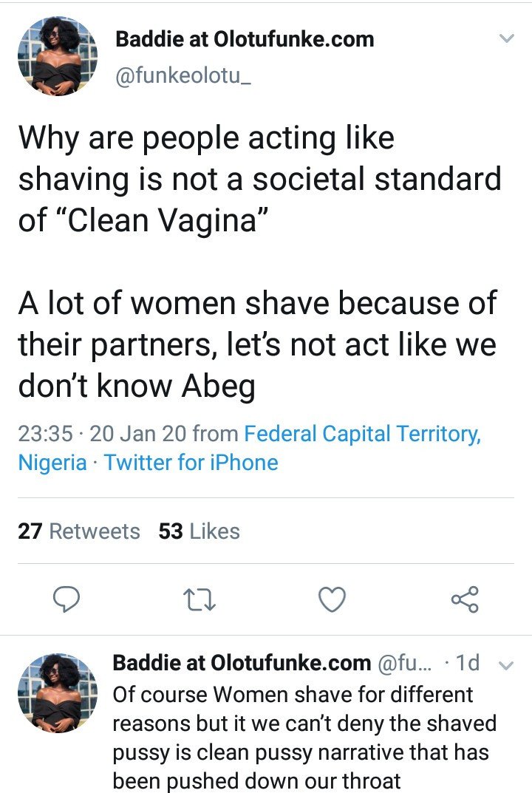Reply to the main tweet

(66, 599)
